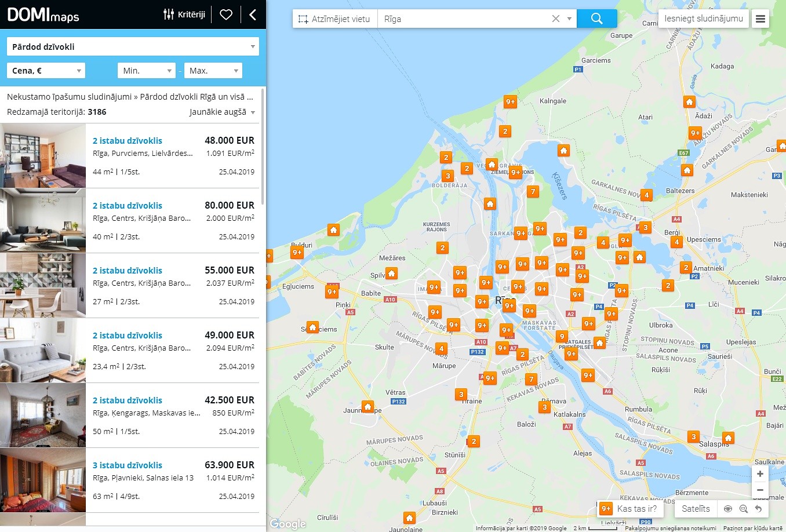Open the hamburger menu at top right
The image size is (786, 532).
(x=760, y=19)
